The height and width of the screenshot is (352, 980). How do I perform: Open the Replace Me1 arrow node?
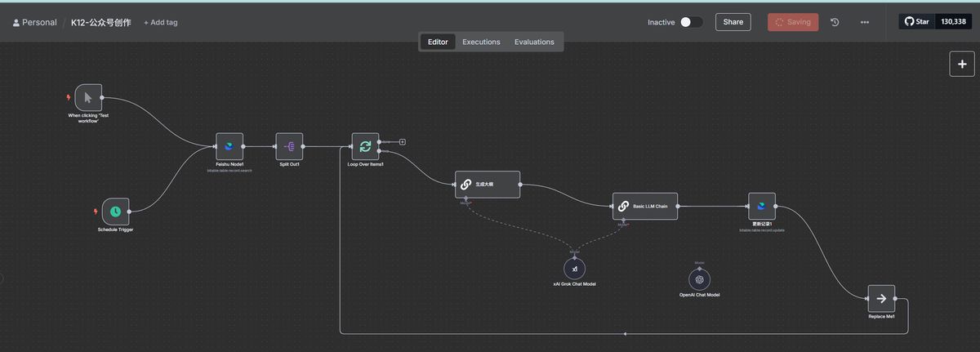[x=881, y=298]
